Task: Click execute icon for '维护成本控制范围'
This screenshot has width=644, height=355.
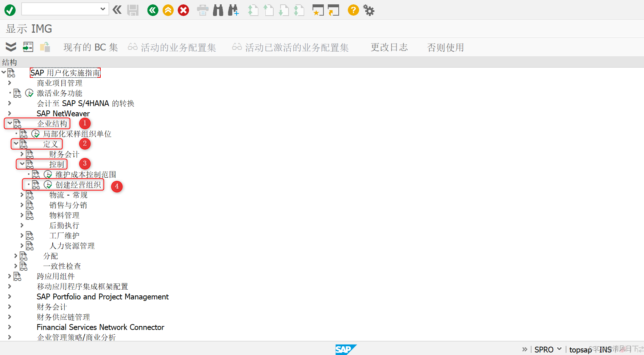Action: point(48,175)
